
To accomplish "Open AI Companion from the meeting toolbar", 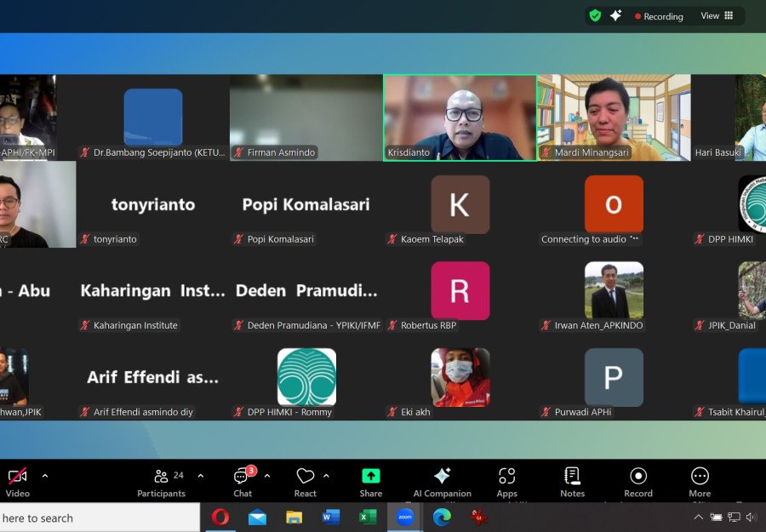I will 442,483.
